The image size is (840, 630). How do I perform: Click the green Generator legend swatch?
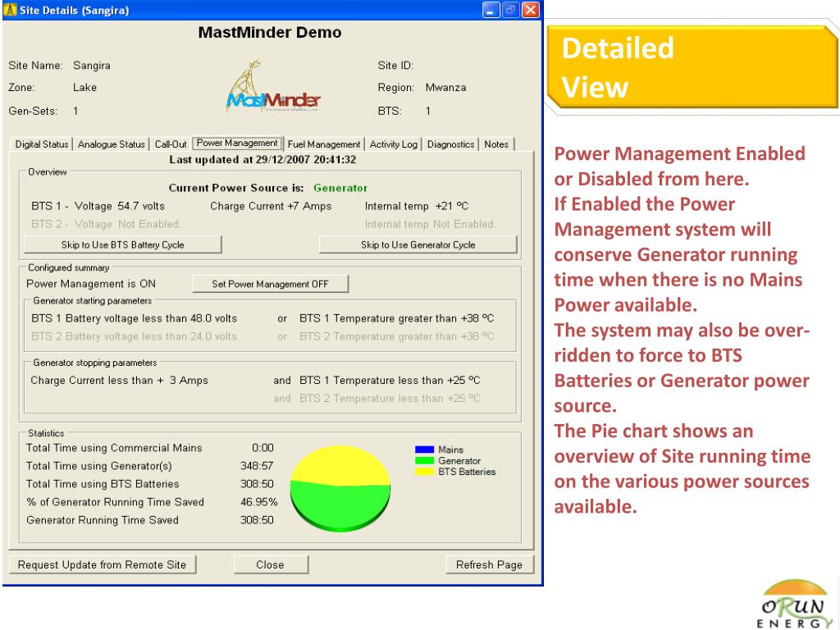pos(424,461)
